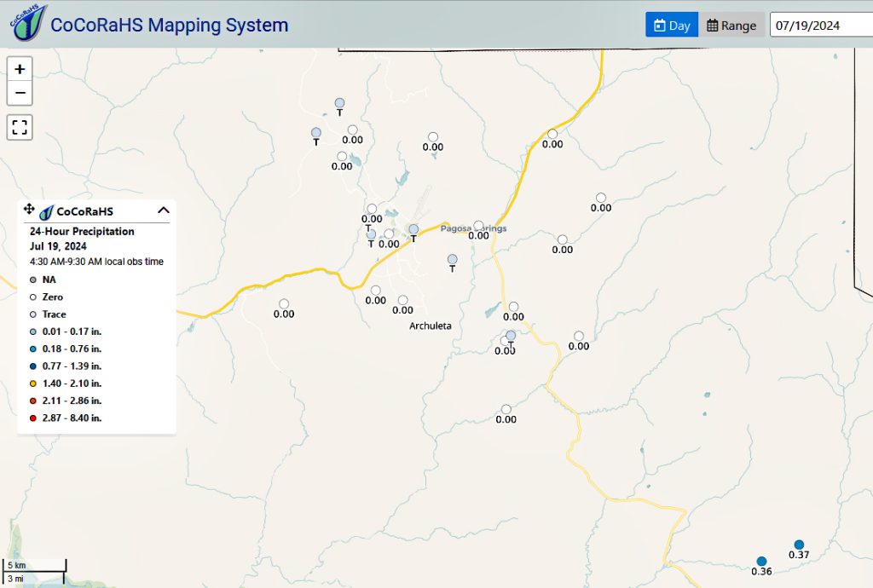
Task: Click the CoCoRaHS logo in the legend panel
Action: click(46, 212)
